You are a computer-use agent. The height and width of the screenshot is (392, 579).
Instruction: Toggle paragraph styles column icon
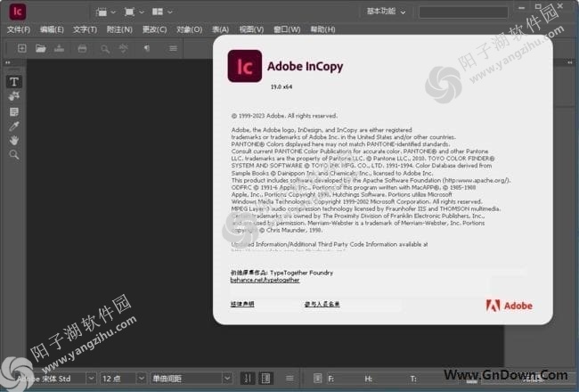point(265,379)
